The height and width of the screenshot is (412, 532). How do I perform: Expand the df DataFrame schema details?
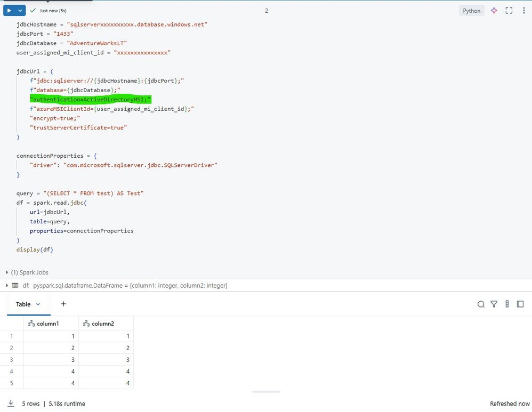point(7,286)
